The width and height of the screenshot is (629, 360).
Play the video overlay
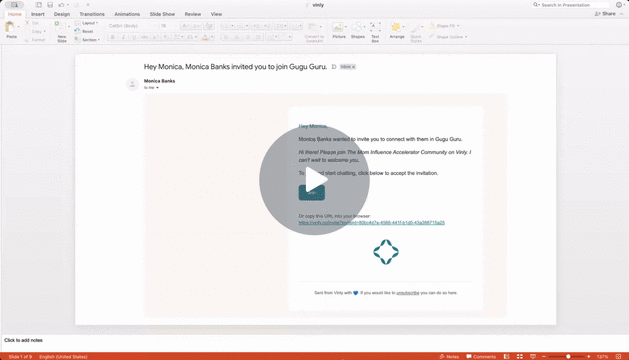point(314,180)
